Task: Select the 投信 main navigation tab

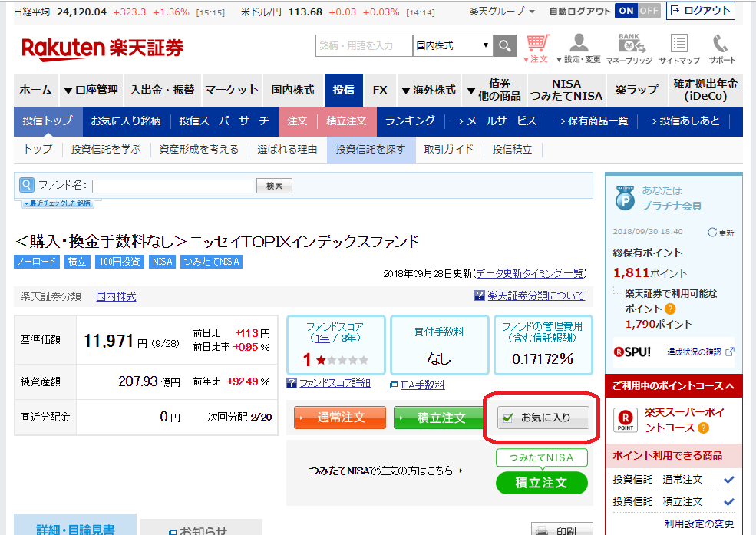Action: (x=343, y=90)
